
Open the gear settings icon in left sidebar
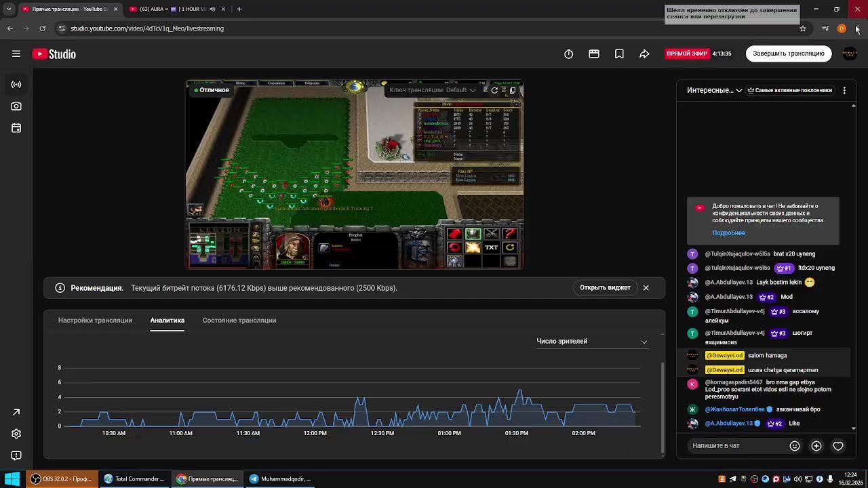16,434
